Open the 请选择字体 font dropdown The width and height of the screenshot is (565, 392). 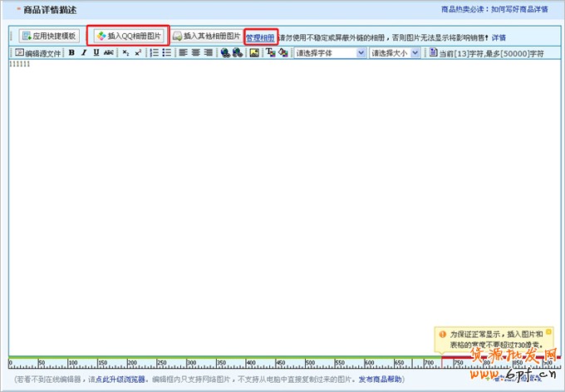coord(330,52)
